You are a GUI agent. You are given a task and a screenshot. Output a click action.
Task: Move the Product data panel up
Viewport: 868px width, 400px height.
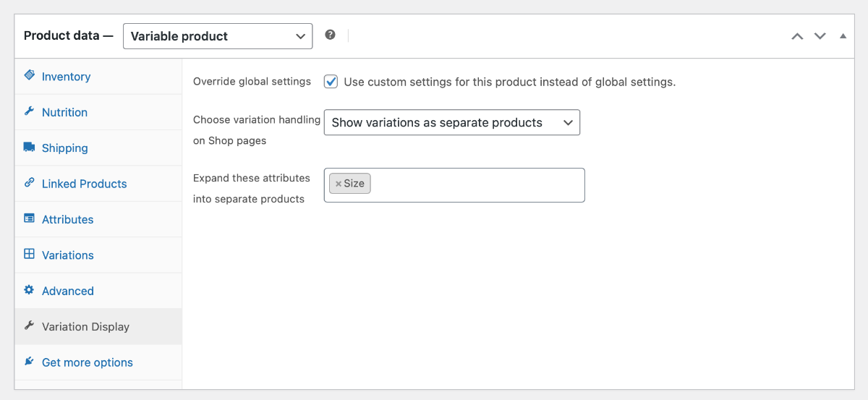pyautogui.click(x=797, y=35)
